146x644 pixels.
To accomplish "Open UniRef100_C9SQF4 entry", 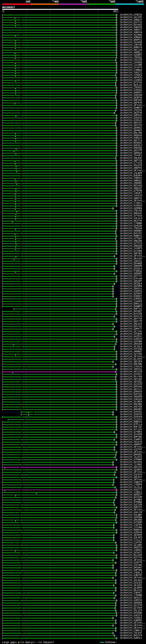I will coord(131,75).
